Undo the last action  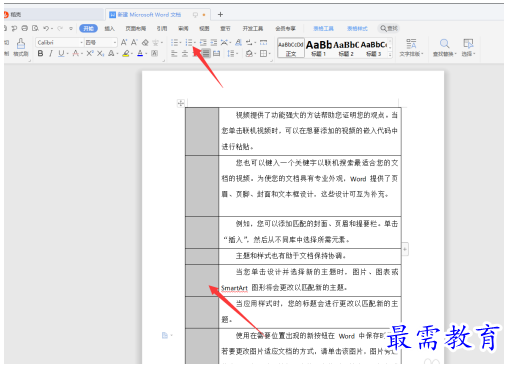click(x=46, y=28)
